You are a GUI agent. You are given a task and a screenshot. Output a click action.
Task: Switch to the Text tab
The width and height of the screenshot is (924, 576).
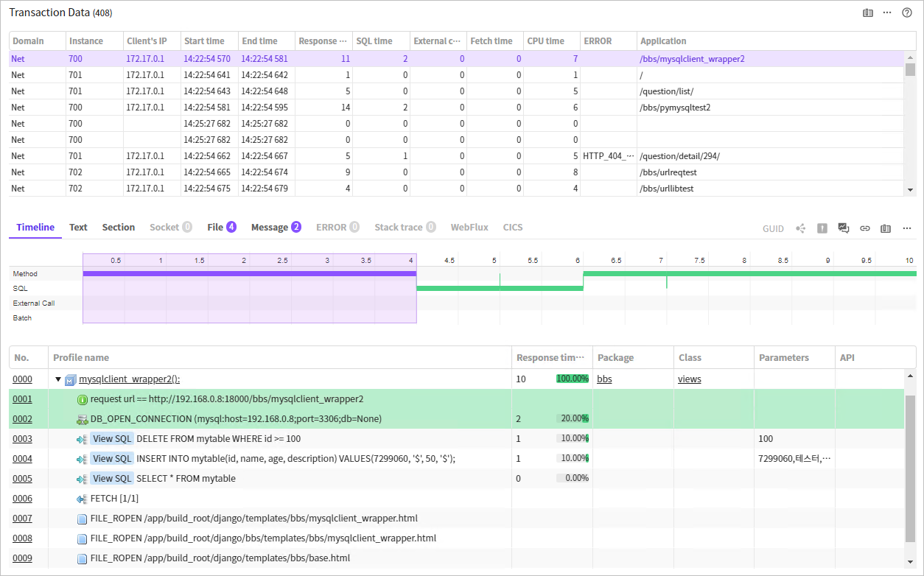coord(78,228)
